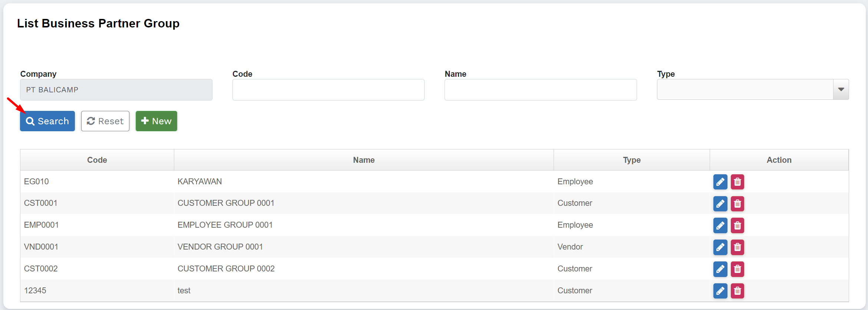Viewport: 868px width, 310px height.
Task: Open the Type dropdown arrow
Action: click(x=841, y=89)
